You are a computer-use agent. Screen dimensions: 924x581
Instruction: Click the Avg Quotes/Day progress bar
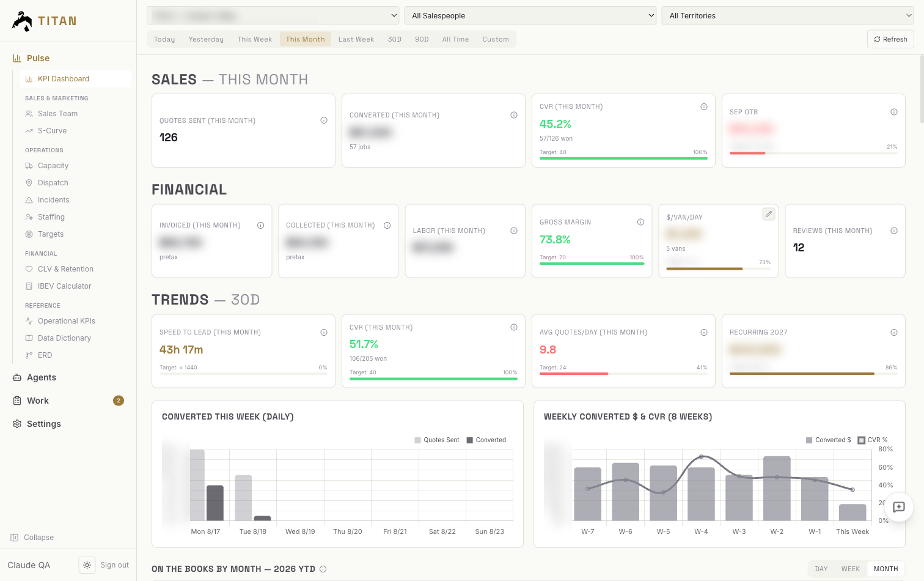623,374
